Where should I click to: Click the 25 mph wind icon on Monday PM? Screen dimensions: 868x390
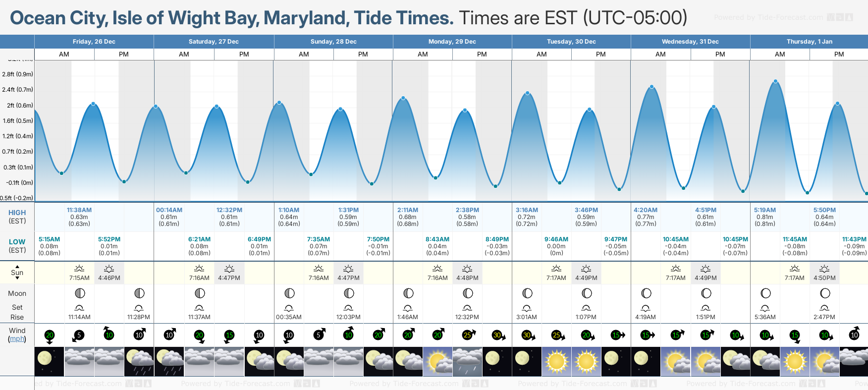click(x=468, y=335)
